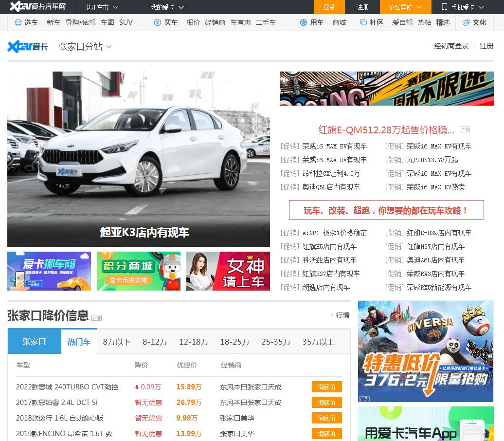The image size is (504, 441).
Task: Click the steering wheel icon beside 用车
Action: pos(304,22)
